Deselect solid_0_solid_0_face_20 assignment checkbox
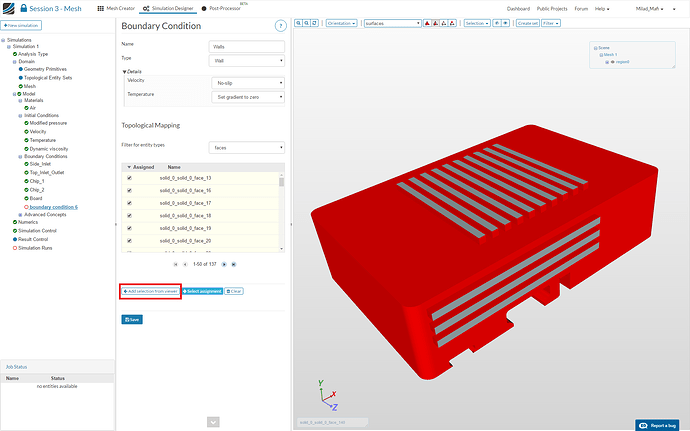This screenshot has width=690, height=431. click(129, 240)
